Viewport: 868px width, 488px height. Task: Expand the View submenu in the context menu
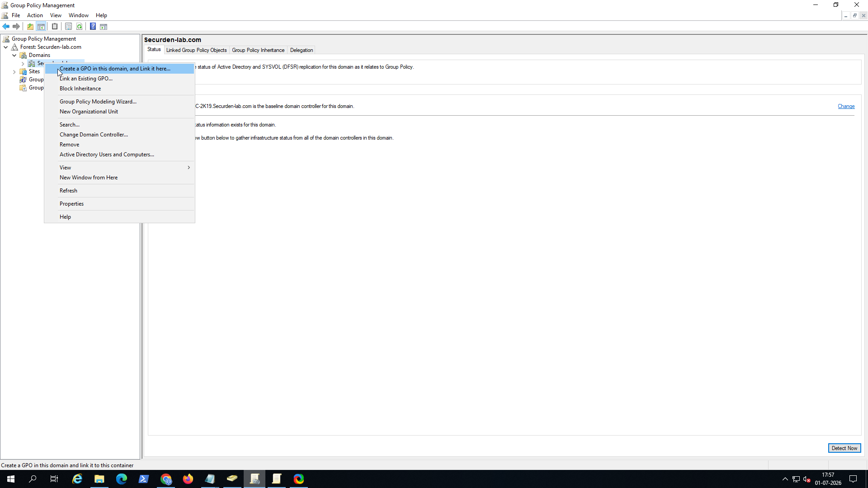click(120, 168)
